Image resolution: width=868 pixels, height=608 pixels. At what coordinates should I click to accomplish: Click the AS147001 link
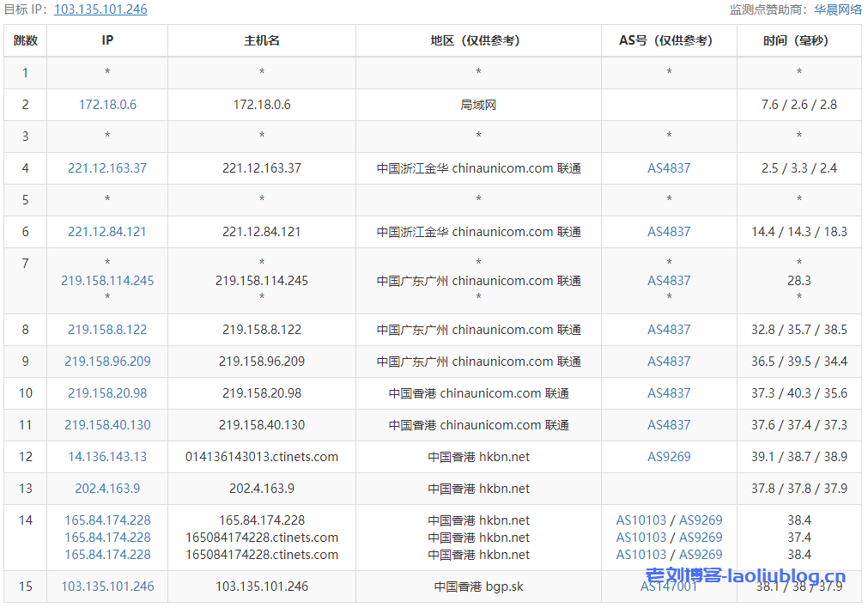(669, 587)
